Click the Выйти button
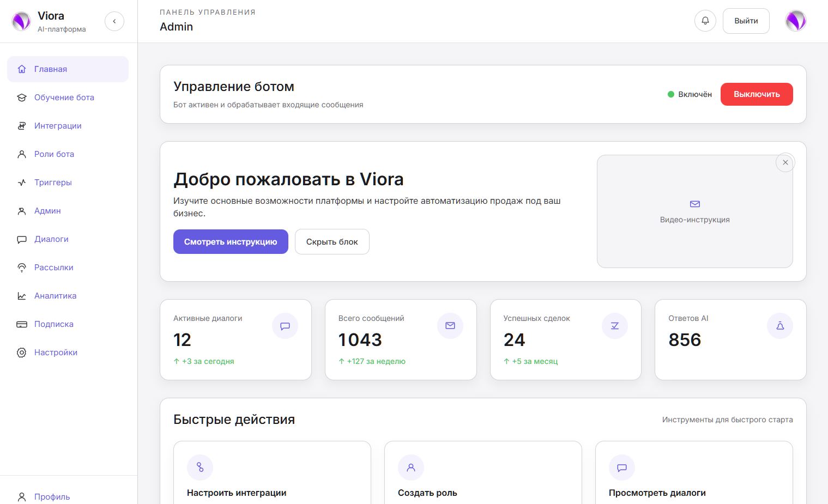The height and width of the screenshot is (504, 828). click(746, 21)
